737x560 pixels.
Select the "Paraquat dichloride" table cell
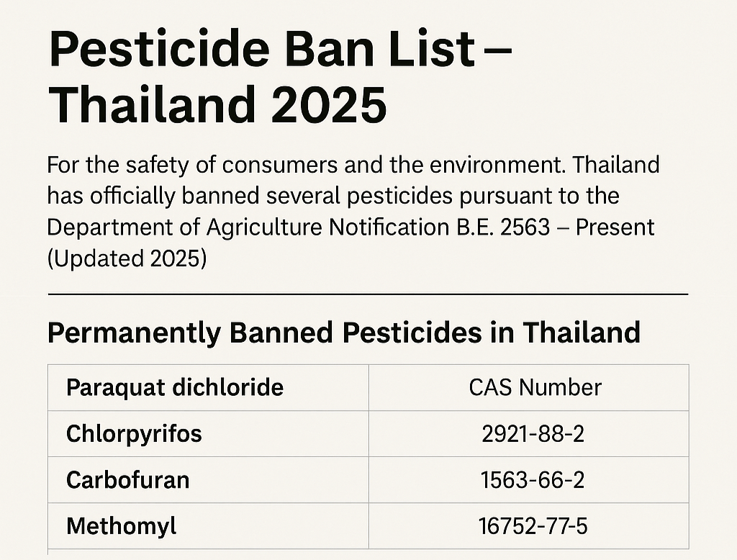click(175, 387)
